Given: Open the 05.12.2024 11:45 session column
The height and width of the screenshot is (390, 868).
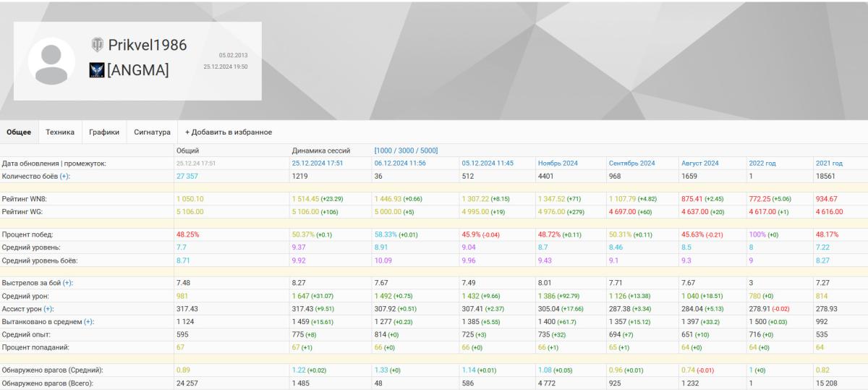Looking at the screenshot, I should (x=488, y=164).
